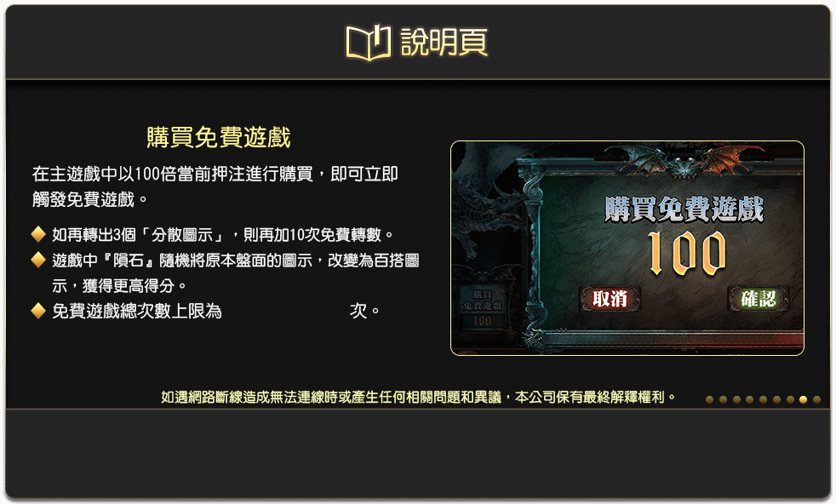Screen dimensions: 836x504
Task: Jump to the sixth page indicator dot
Action: (x=776, y=399)
